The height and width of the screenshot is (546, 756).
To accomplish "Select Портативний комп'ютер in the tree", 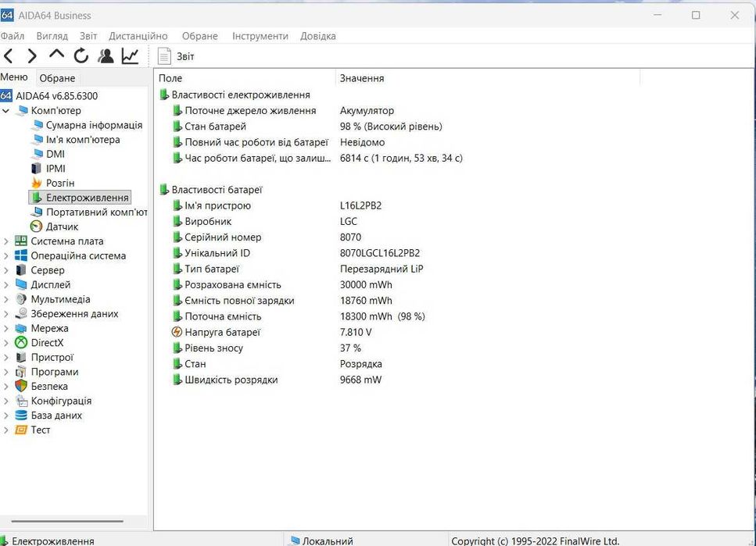I will (97, 212).
